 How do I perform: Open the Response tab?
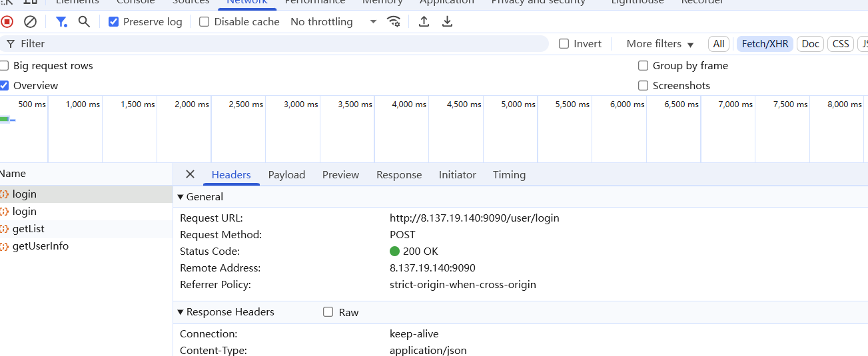pos(399,174)
